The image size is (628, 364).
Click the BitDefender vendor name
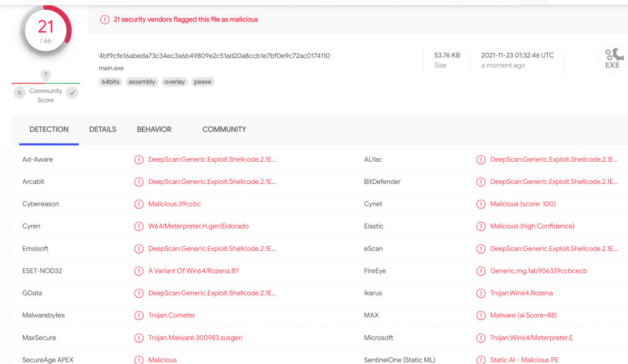[x=382, y=182]
